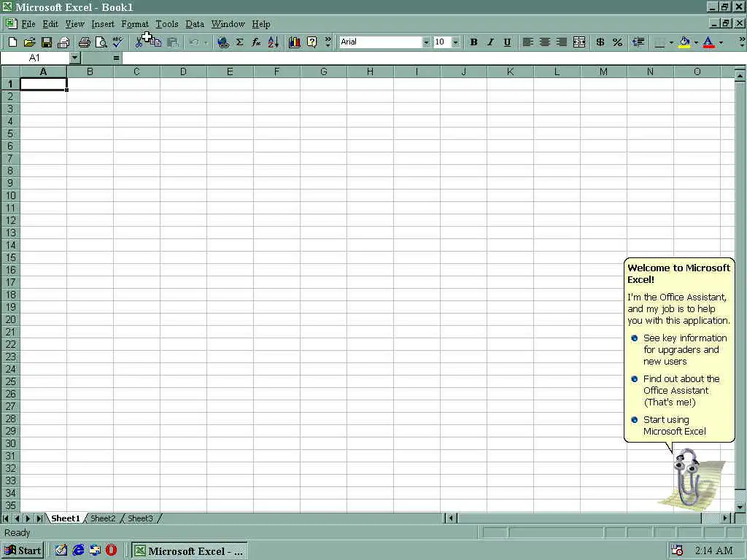Open the red Opera icon in quick launch
Viewport: 747px width, 560px height.
click(111, 550)
